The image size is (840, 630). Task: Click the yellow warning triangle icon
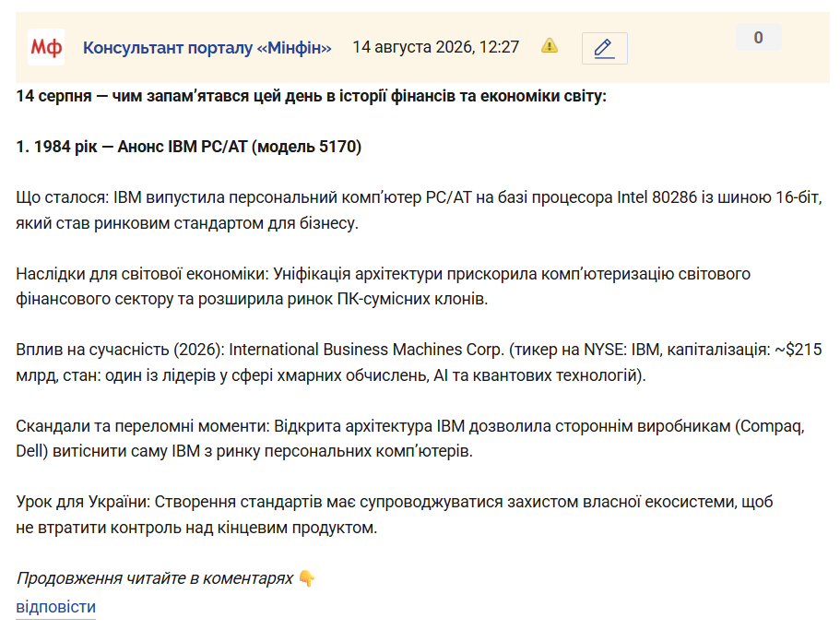550,46
